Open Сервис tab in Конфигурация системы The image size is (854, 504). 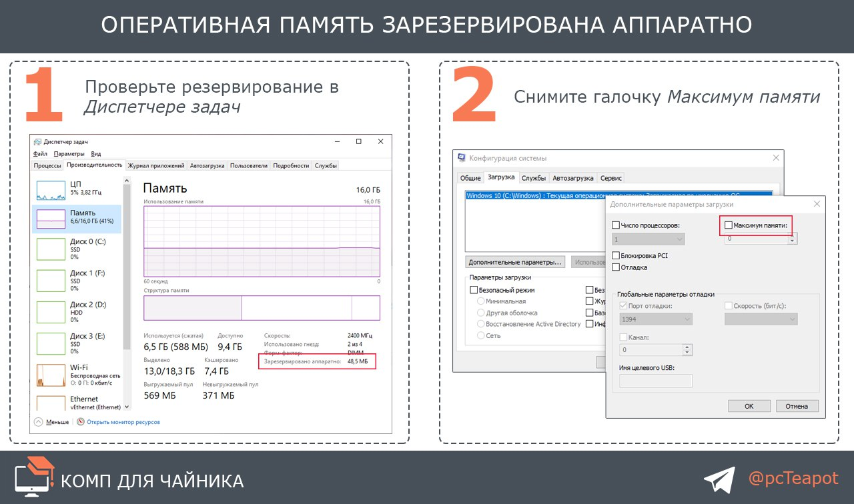coord(611,178)
